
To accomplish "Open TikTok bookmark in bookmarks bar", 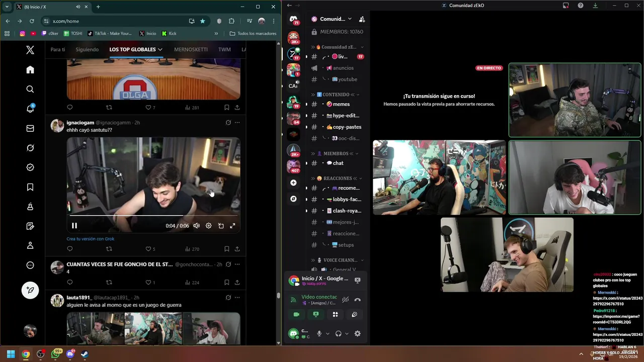I will point(110,34).
